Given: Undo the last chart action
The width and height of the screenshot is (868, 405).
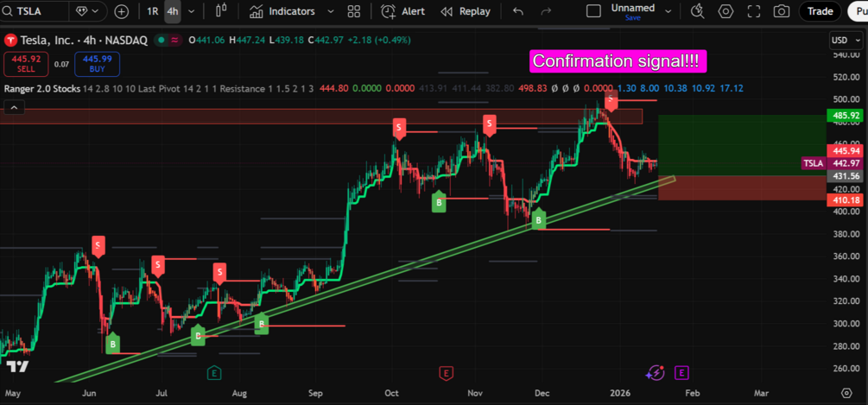Looking at the screenshot, I should [518, 11].
